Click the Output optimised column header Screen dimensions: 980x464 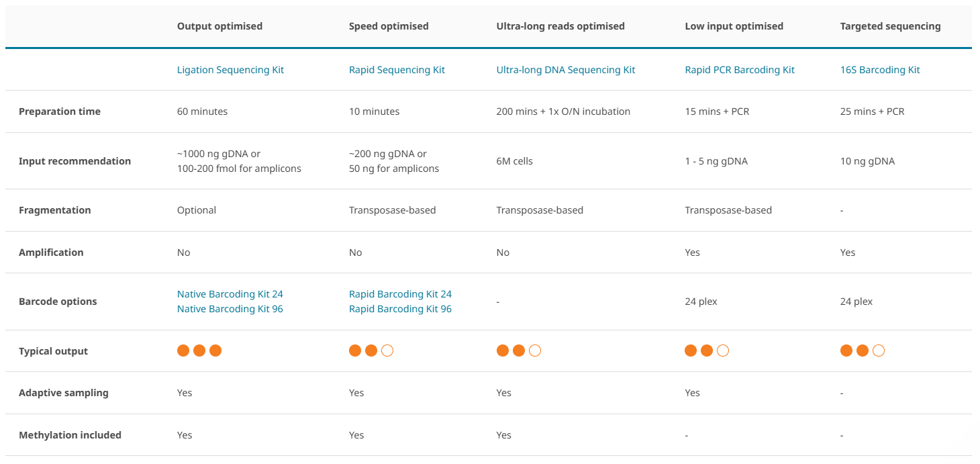tap(219, 26)
